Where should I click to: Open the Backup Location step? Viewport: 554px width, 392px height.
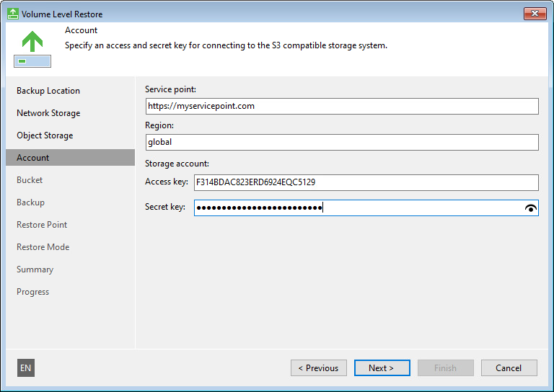tap(48, 91)
